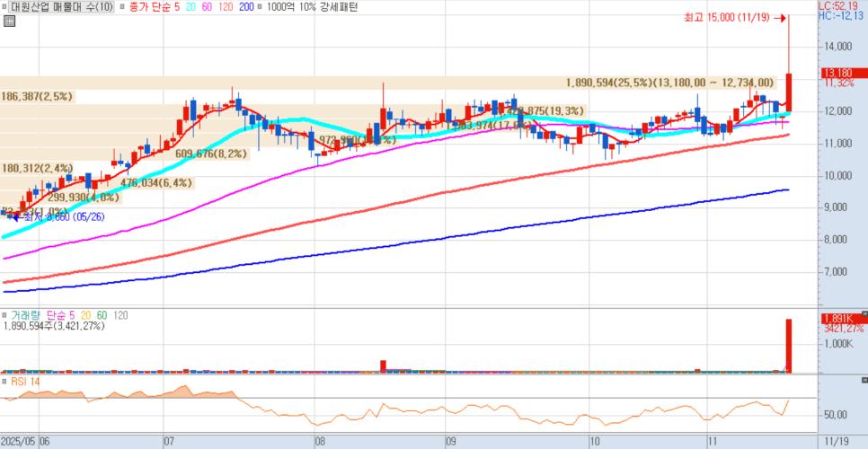The width and height of the screenshot is (868, 449).
Task: Select the 단순 5 volume average label
Action: 62,315
